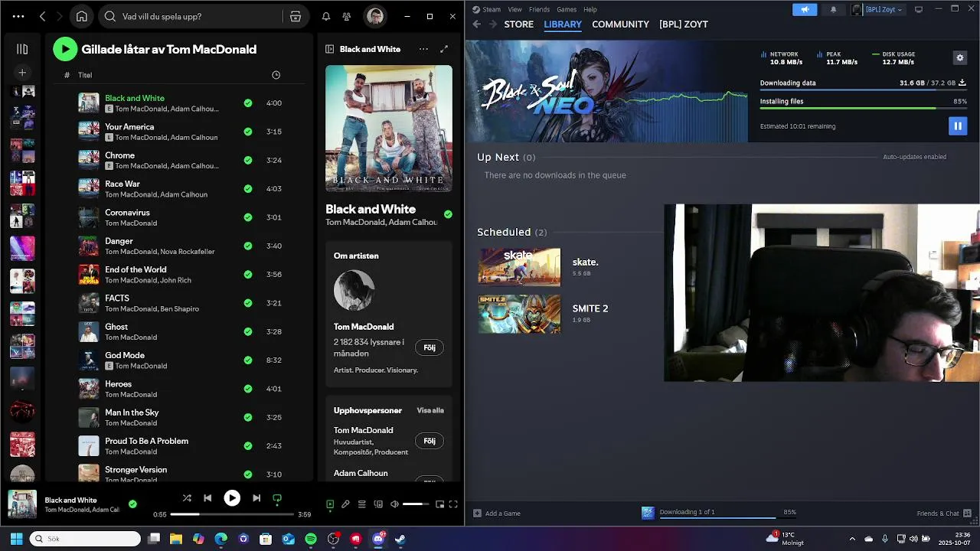Open more options dots in Now Playing panel
This screenshot has height=551, width=980.
click(x=423, y=49)
